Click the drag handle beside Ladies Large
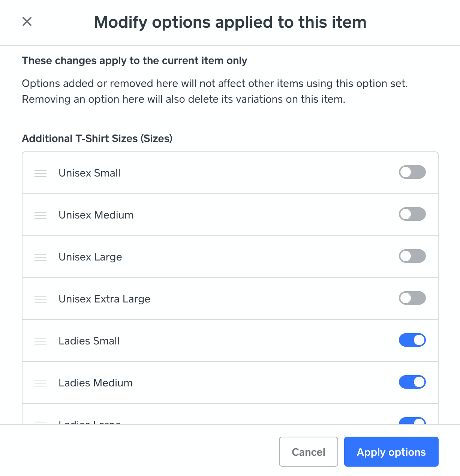Image resolution: width=460 pixels, height=476 pixels. [x=40, y=421]
